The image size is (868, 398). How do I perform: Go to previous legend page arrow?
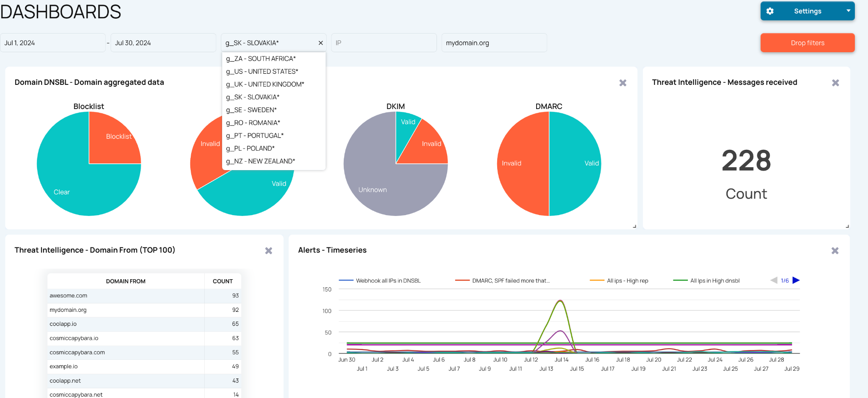(774, 280)
